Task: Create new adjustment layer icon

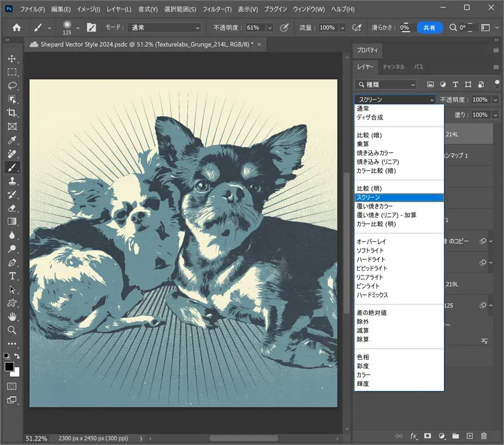Action: [x=442, y=436]
